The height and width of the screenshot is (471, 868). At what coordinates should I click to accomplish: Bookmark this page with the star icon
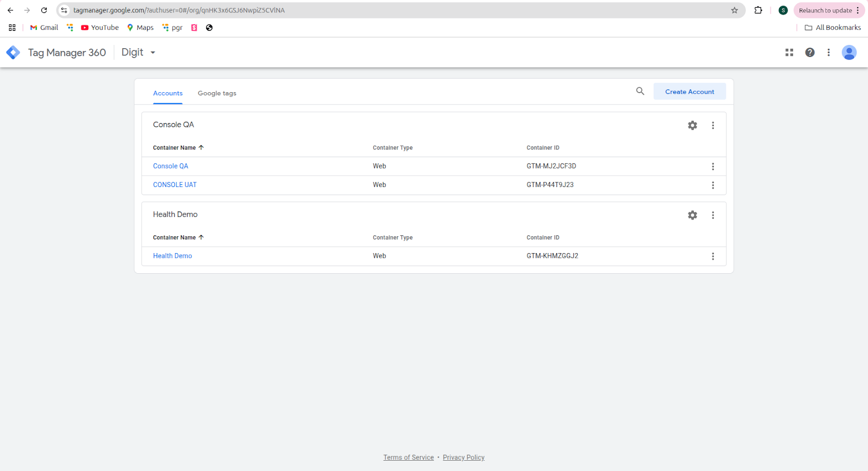[x=734, y=10]
